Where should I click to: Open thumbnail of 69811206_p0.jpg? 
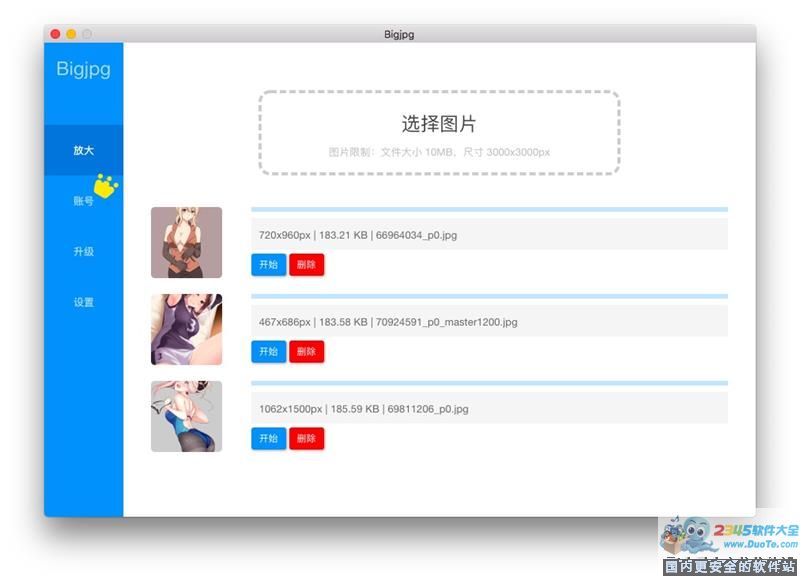click(186, 416)
